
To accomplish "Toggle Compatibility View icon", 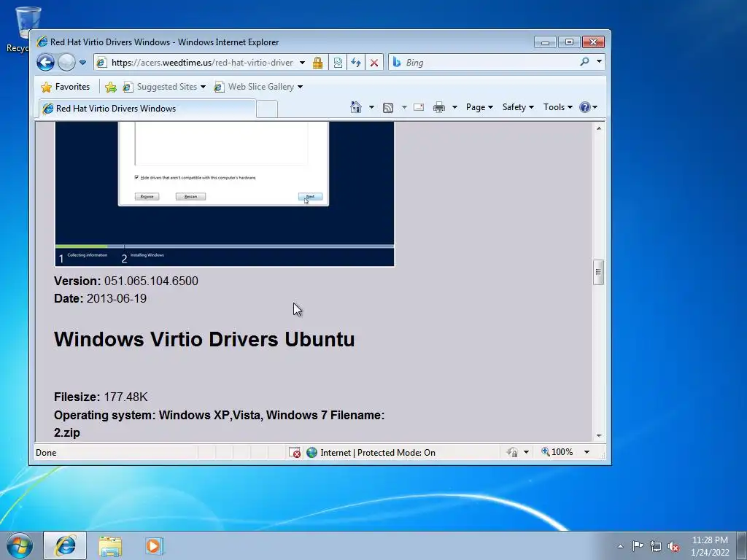I will [x=338, y=63].
